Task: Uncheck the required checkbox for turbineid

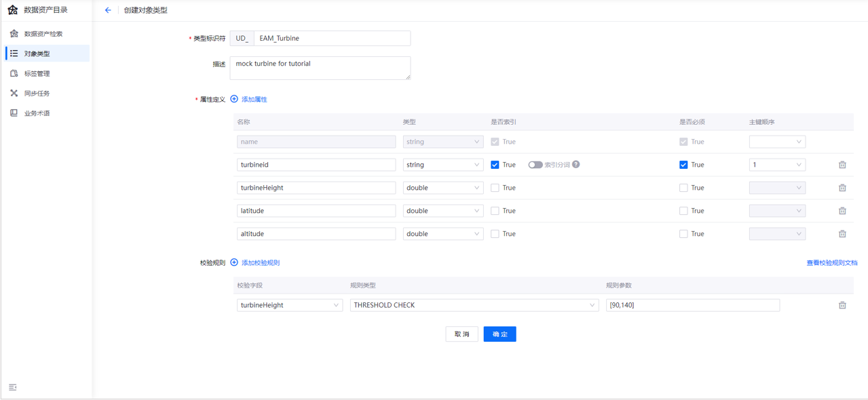Action: (683, 165)
